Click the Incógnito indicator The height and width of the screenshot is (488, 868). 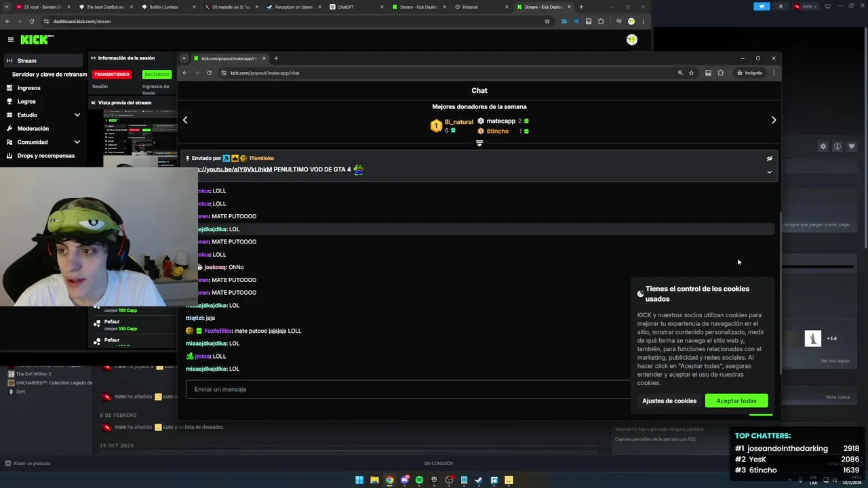tap(750, 73)
